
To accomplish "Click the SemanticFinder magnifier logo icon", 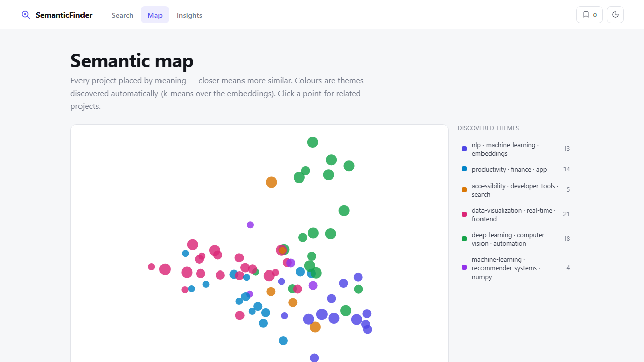I will (26, 15).
